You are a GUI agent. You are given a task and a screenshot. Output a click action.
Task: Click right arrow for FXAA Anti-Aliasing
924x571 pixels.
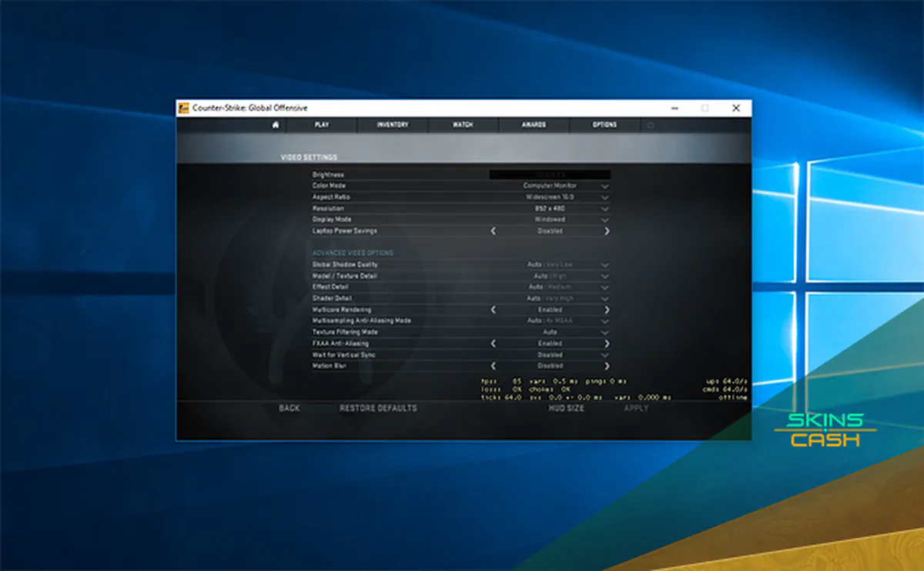pyautogui.click(x=607, y=344)
